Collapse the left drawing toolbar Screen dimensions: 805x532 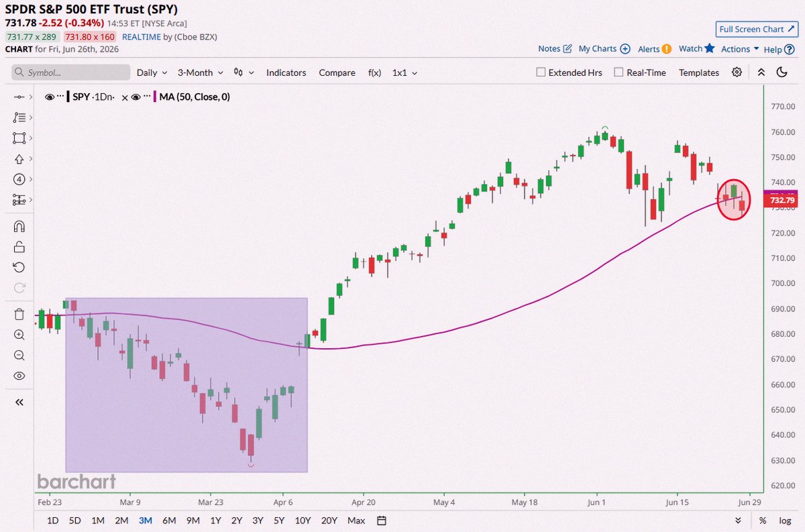tap(19, 402)
